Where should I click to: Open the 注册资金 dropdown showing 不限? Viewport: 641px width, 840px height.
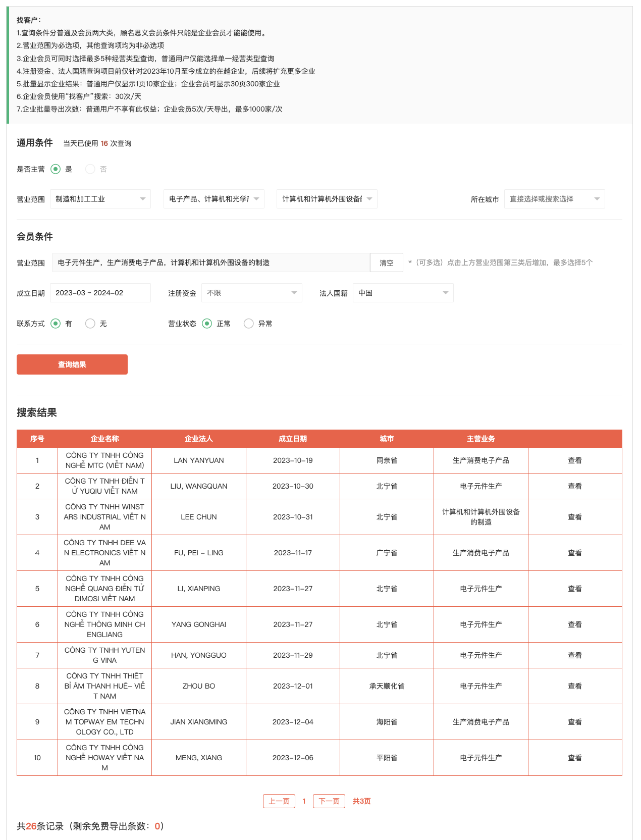click(252, 293)
